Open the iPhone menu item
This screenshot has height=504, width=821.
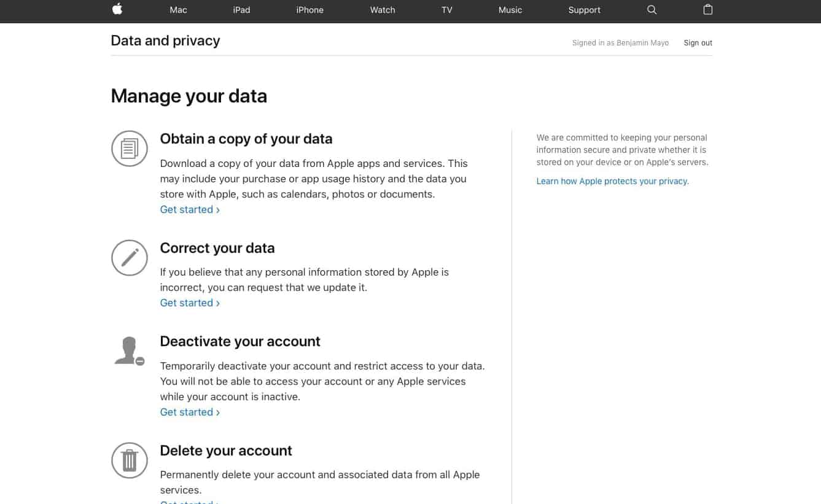tap(309, 10)
